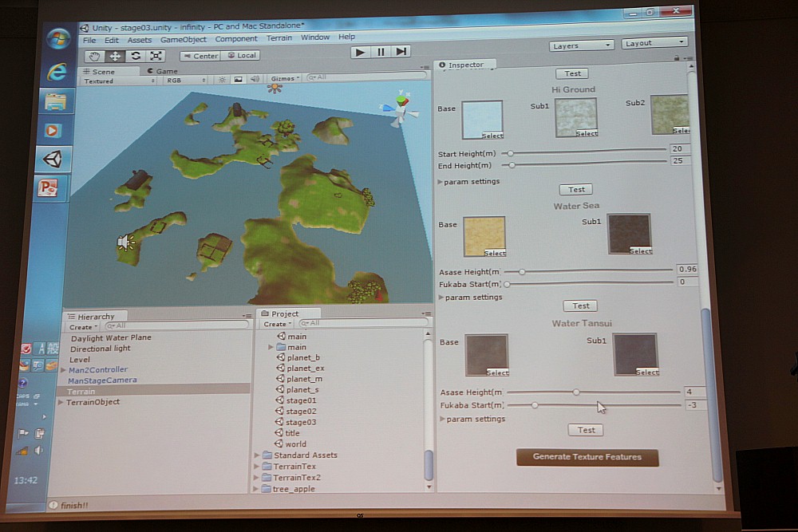798x532 pixels.
Task: Open the Layers dropdown
Action: click(x=581, y=45)
